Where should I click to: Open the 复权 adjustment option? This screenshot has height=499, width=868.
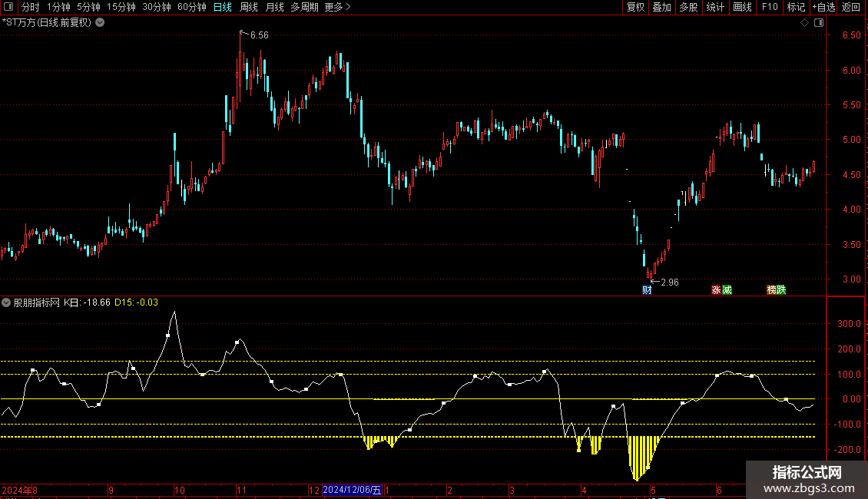pyautogui.click(x=635, y=7)
